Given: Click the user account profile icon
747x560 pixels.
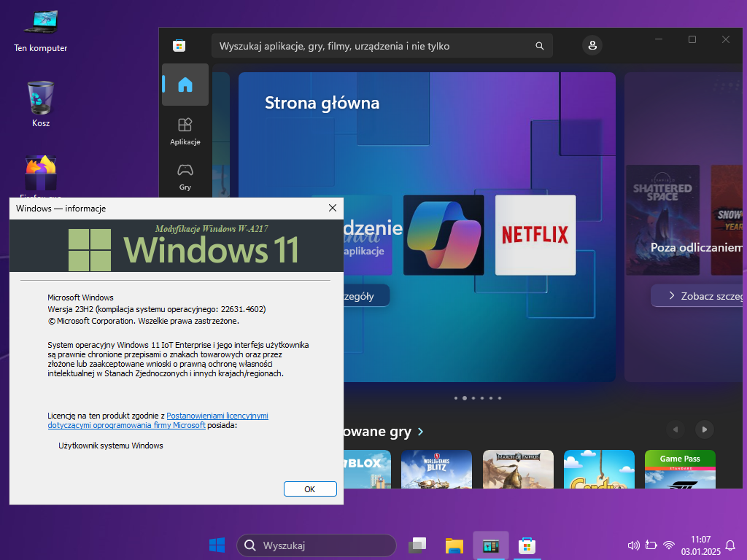Looking at the screenshot, I should (592, 46).
